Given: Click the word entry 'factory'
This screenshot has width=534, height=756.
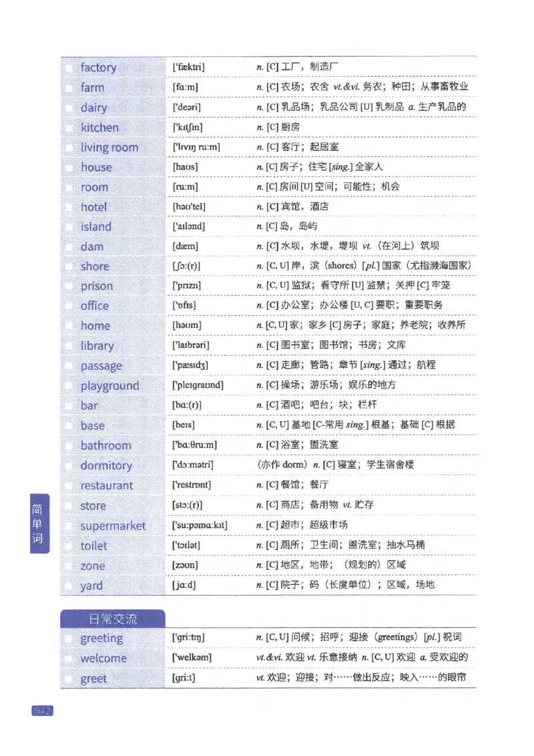Looking at the screenshot, I should (99, 67).
